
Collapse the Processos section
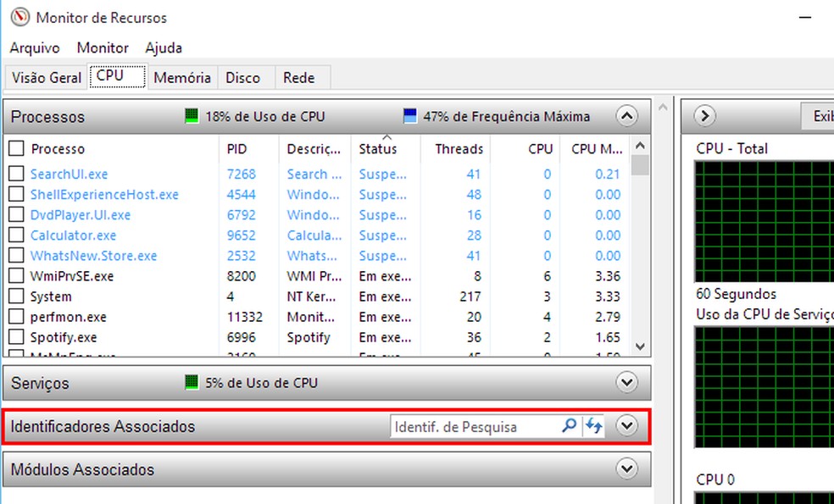tap(627, 116)
